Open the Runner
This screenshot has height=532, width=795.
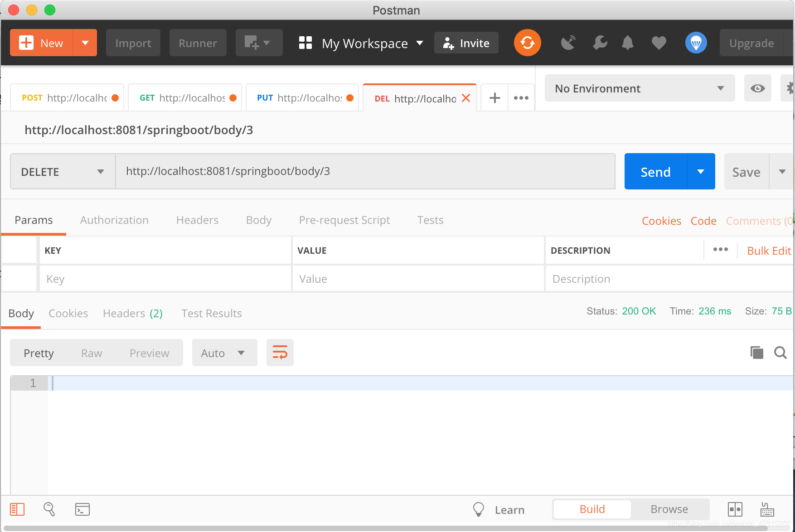[x=198, y=43]
